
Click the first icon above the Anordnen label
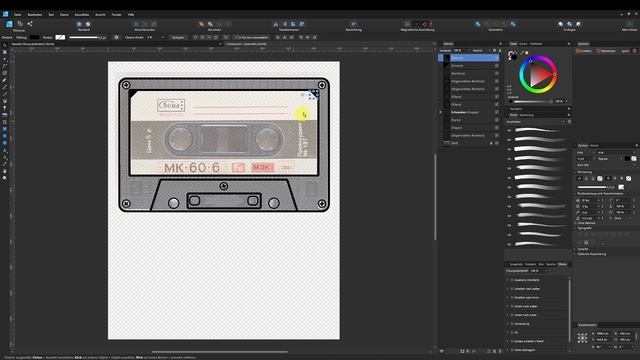tap(201, 24)
